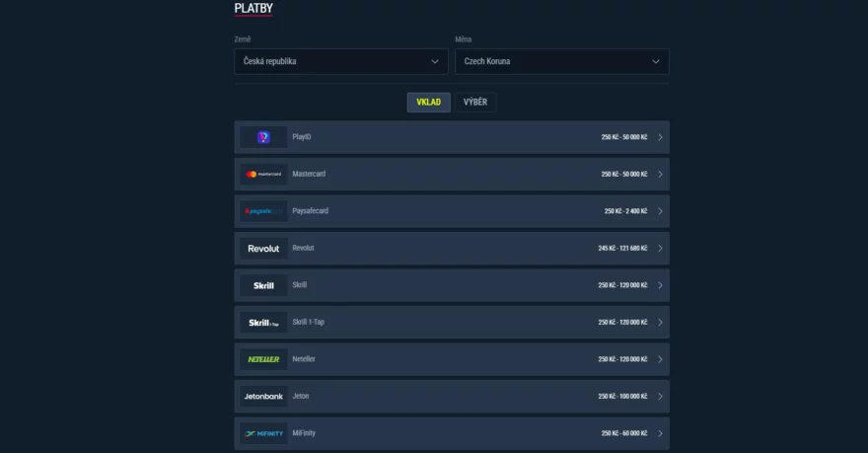
Task: Click the Paysafecard 250 Kč - 2 400 Kč limit
Action: coord(625,211)
